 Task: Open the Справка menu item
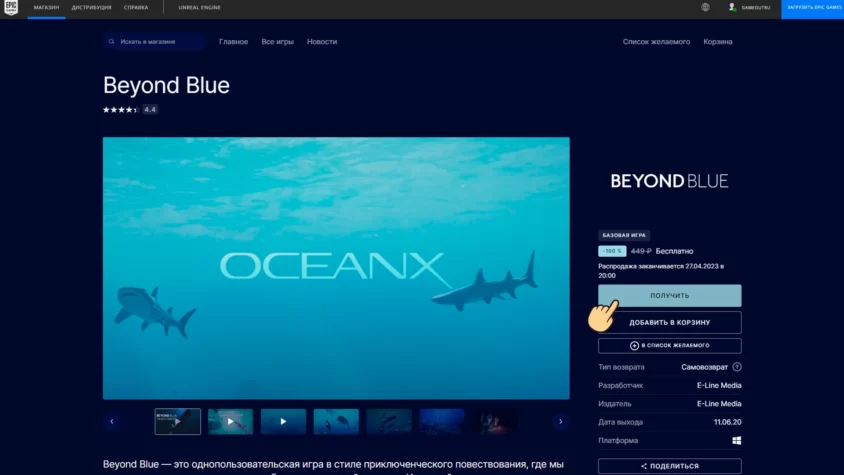pyautogui.click(x=136, y=8)
